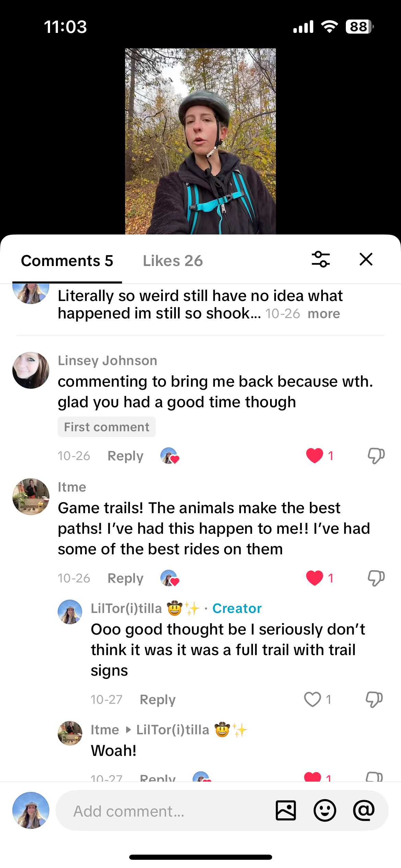
Task: Switch to the Likes 26 tab
Action: tap(173, 261)
